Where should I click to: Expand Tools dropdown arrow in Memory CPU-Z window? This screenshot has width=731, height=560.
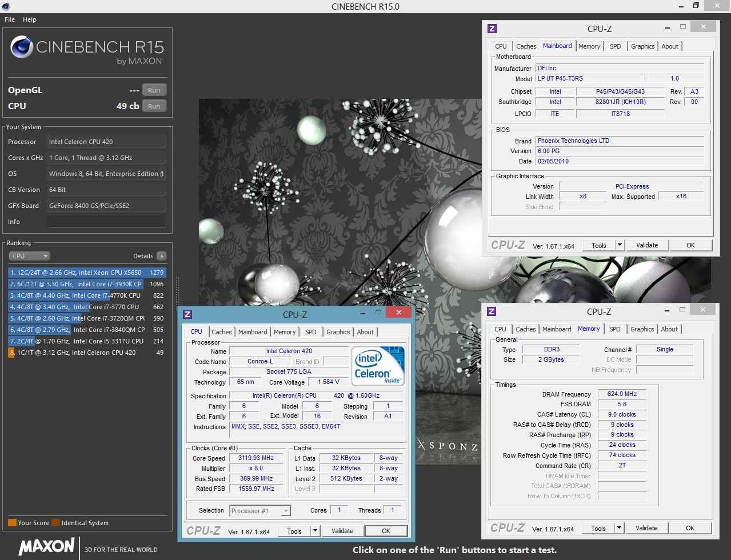619,528
